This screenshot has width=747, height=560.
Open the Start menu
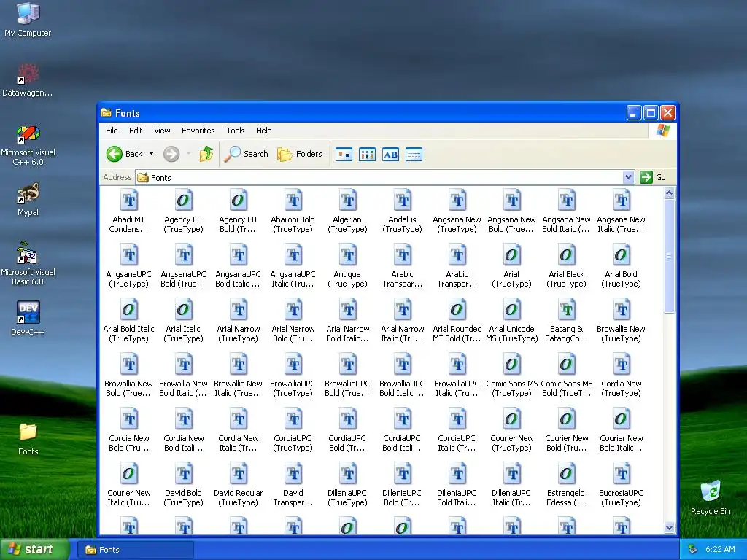point(34,550)
